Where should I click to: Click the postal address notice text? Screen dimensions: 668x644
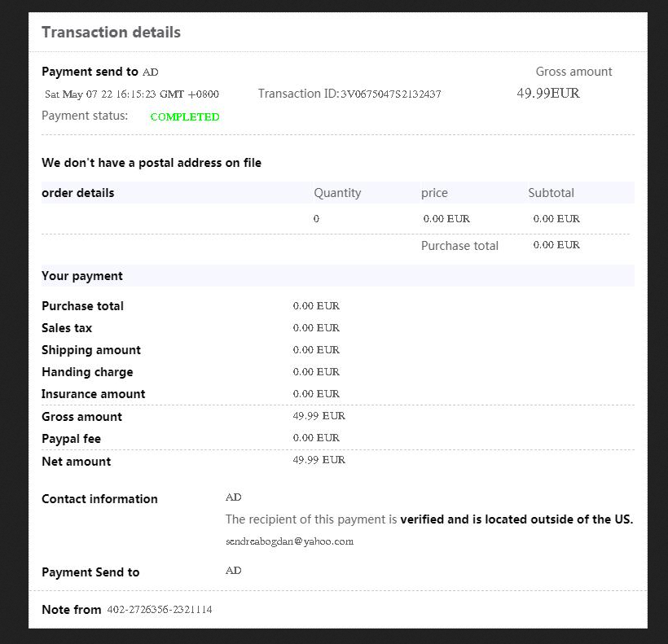click(152, 163)
